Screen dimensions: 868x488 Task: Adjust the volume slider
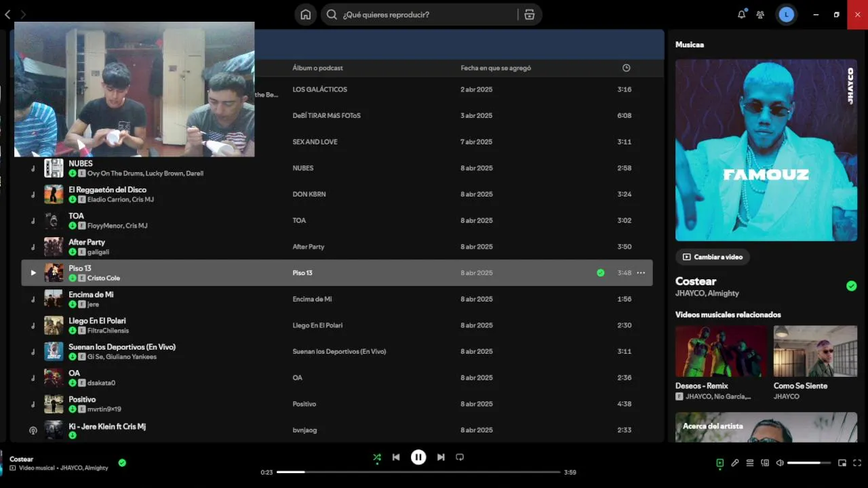tap(808, 463)
